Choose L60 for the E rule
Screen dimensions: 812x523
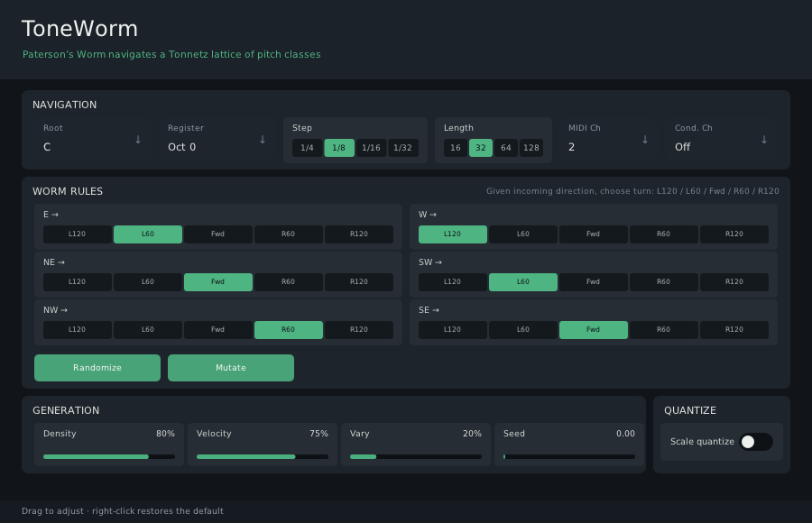tap(148, 234)
